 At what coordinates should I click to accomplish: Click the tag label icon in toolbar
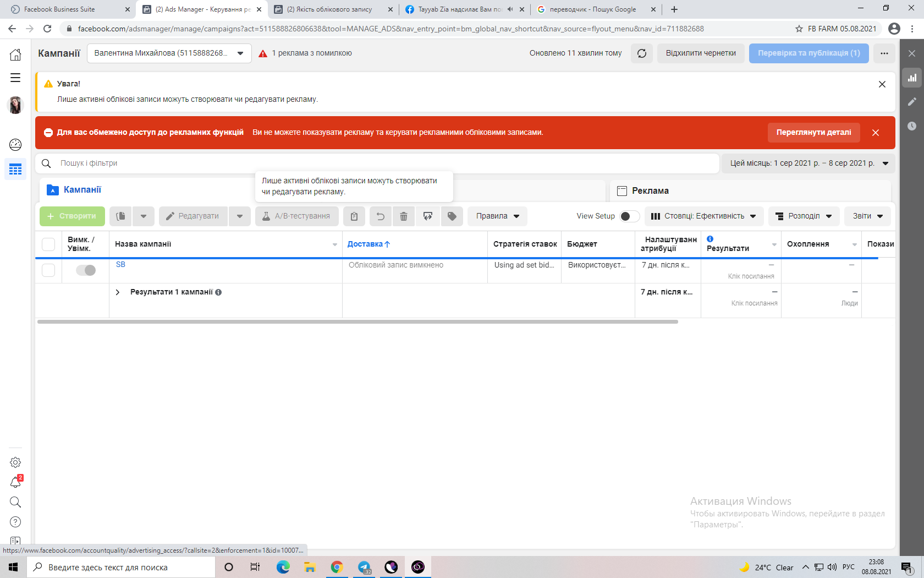tap(452, 216)
